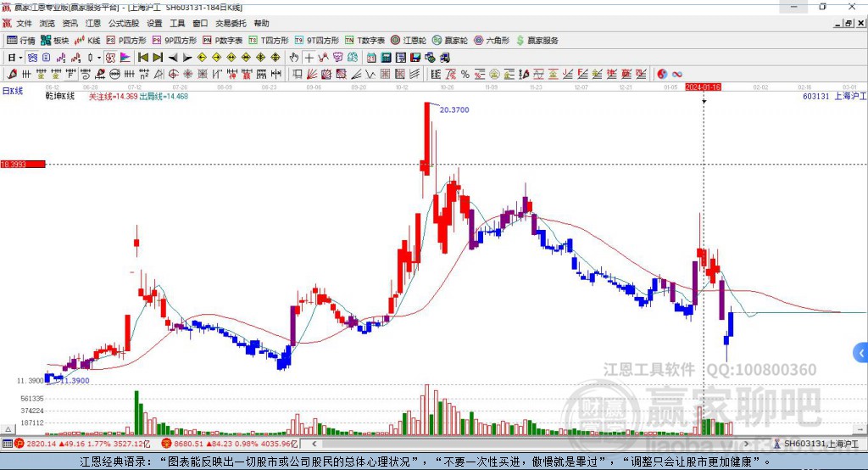Click the 沪 Shanghai index 2820.14 status

[82, 444]
